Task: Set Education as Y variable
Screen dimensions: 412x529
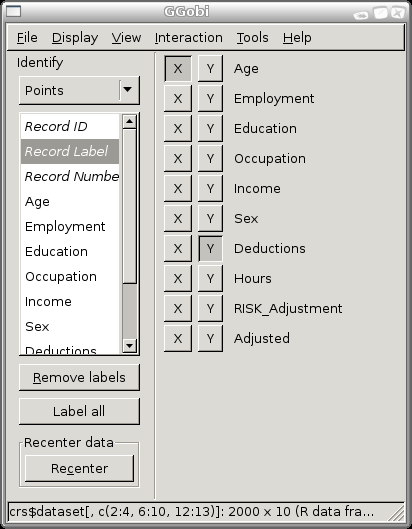Action: (210, 129)
